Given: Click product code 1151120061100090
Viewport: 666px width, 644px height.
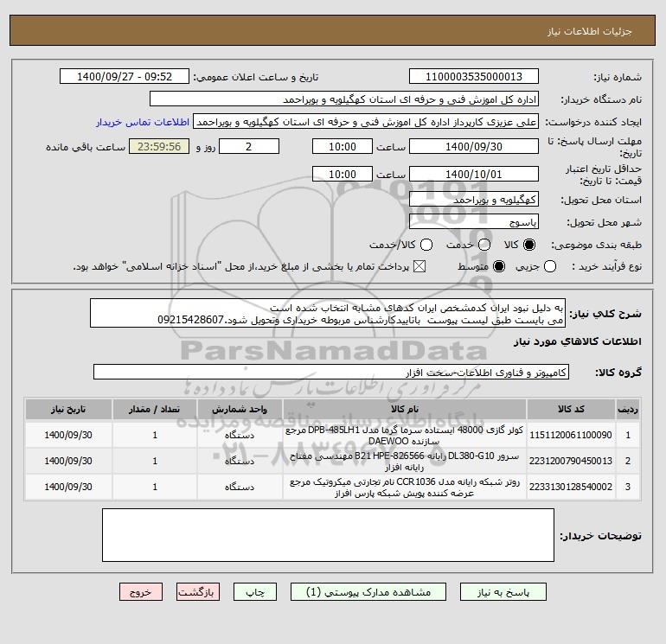Looking at the screenshot, I should click(x=571, y=435).
